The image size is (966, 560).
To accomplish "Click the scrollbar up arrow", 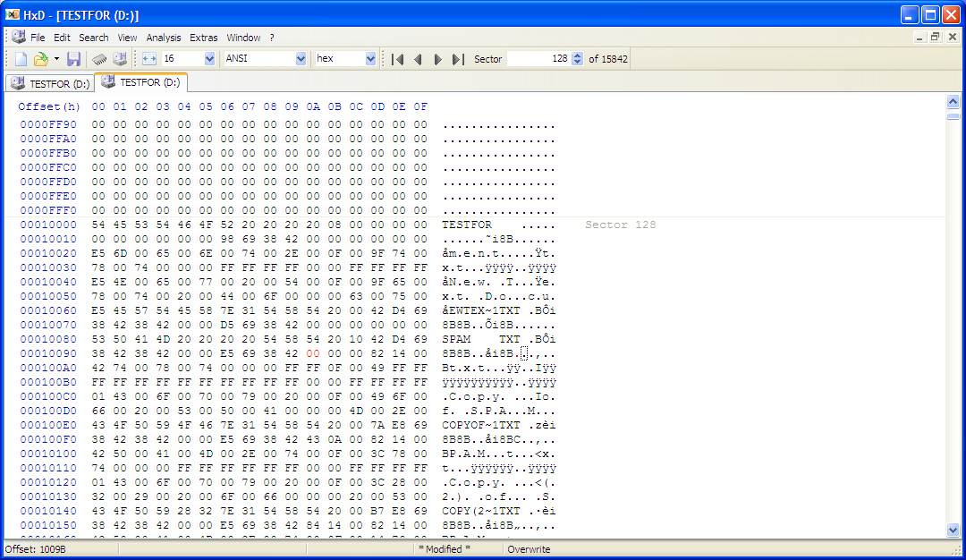I will [953, 102].
